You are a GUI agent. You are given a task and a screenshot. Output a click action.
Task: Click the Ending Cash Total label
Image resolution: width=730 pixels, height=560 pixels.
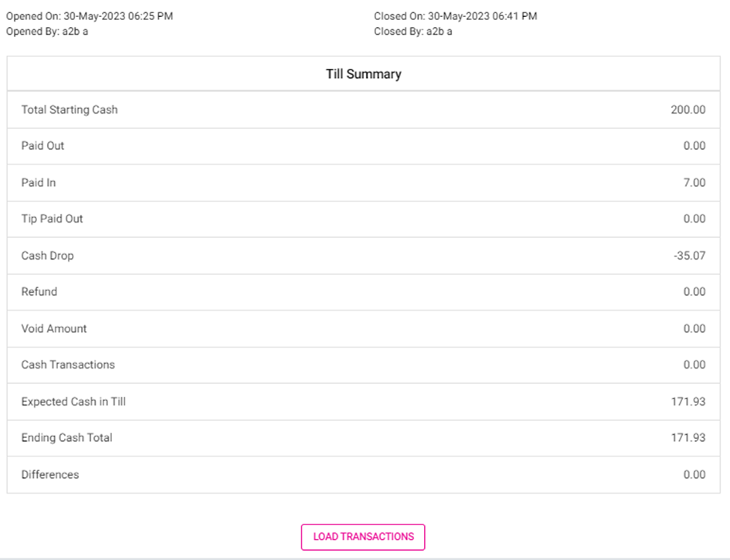pyautogui.click(x=66, y=438)
